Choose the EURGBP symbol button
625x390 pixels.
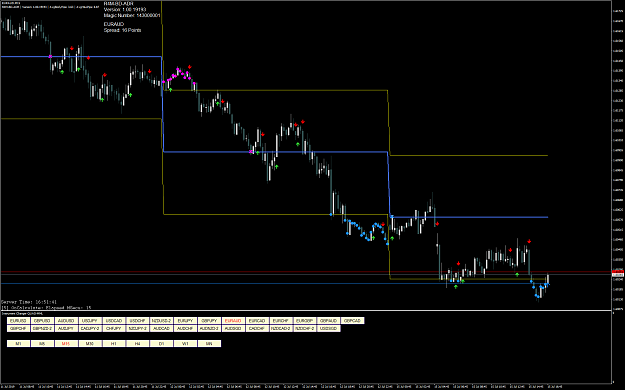pyautogui.click(x=305, y=321)
